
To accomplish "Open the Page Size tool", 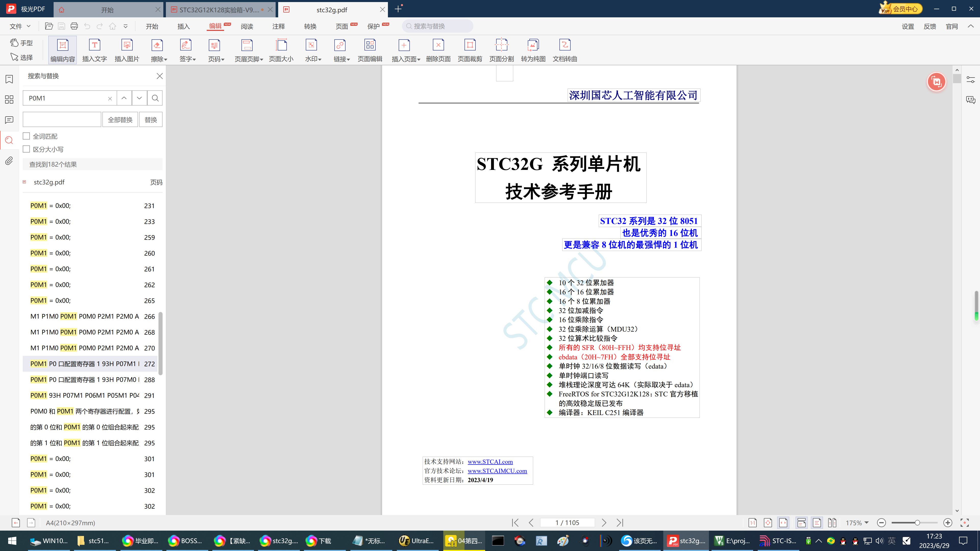I will [281, 50].
